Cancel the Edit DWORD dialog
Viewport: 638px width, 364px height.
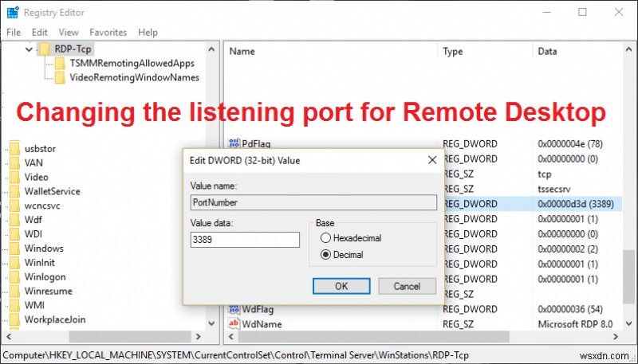[x=407, y=286]
